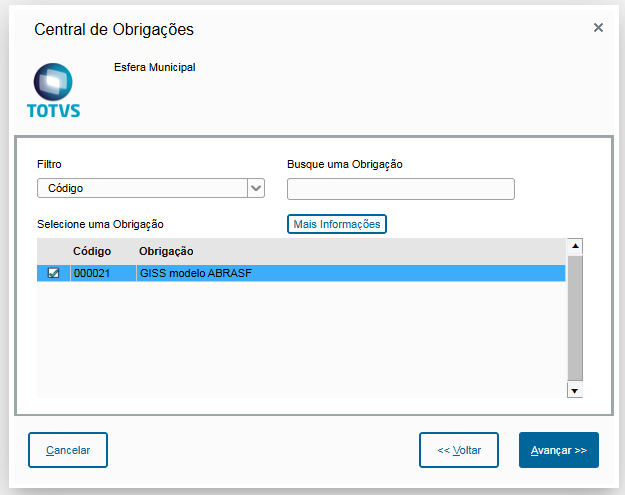Click the Esfera Municipal label
Screen dimensions: 625x495
click(155, 67)
